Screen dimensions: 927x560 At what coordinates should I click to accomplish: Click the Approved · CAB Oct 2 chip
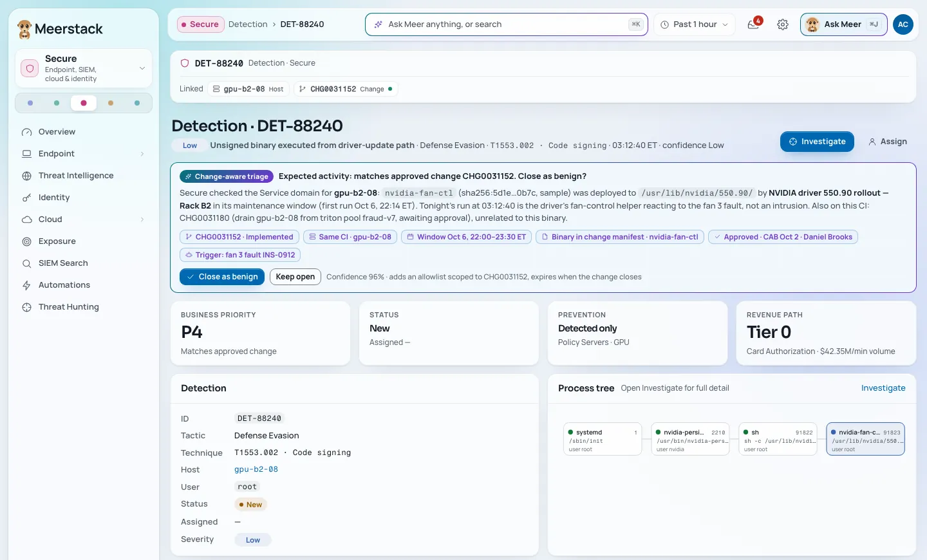point(783,237)
